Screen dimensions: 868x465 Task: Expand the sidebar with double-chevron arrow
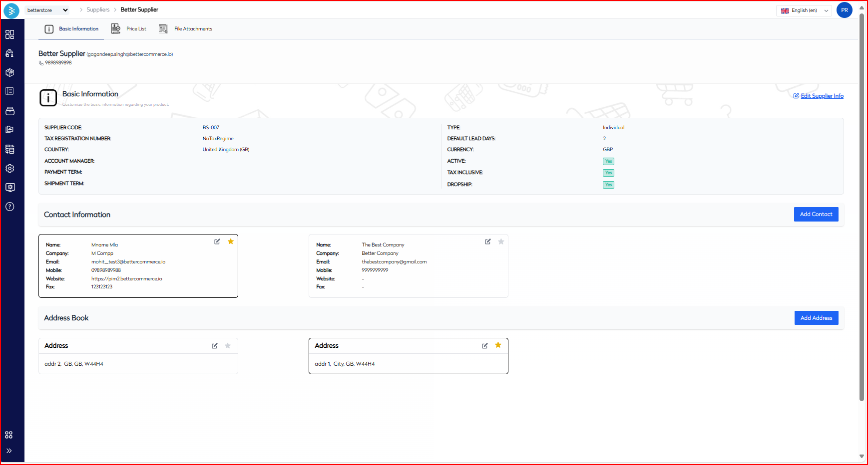(x=9, y=451)
